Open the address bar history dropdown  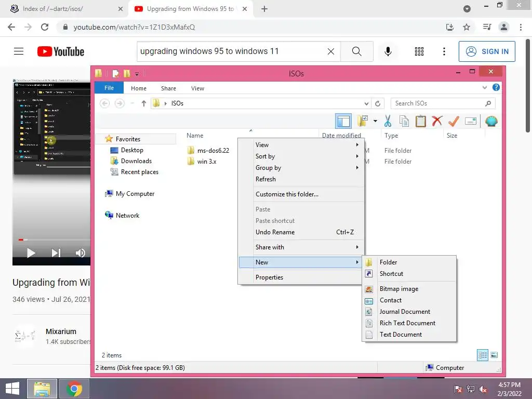pos(366,103)
